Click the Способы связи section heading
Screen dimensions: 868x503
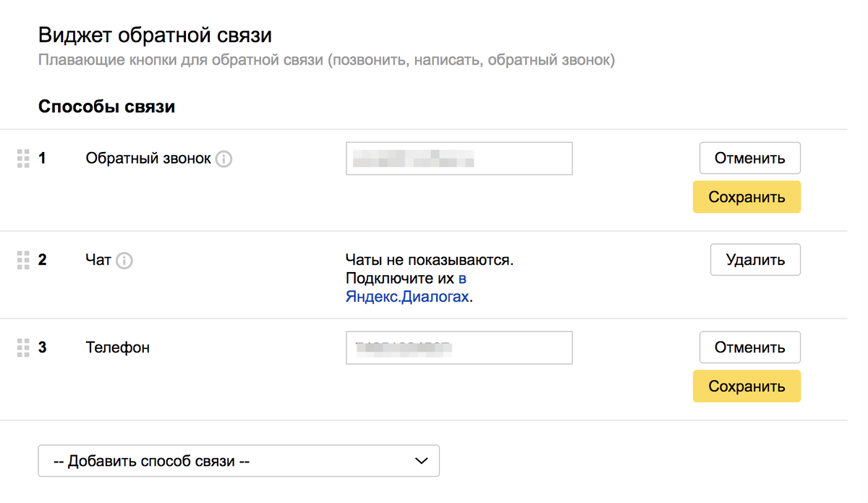[x=106, y=108]
